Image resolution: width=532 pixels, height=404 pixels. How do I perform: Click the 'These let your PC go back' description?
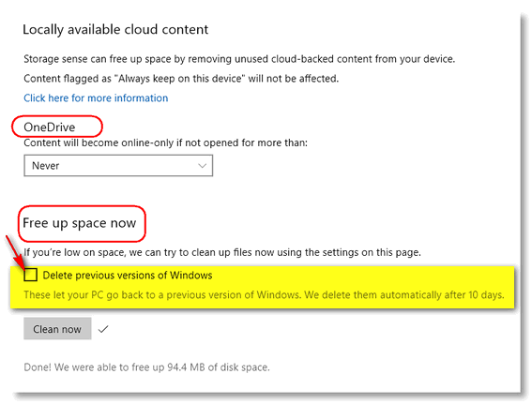coord(264,295)
